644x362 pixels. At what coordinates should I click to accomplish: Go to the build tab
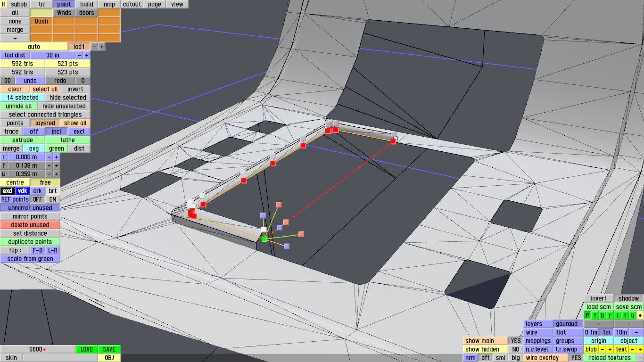point(86,4)
